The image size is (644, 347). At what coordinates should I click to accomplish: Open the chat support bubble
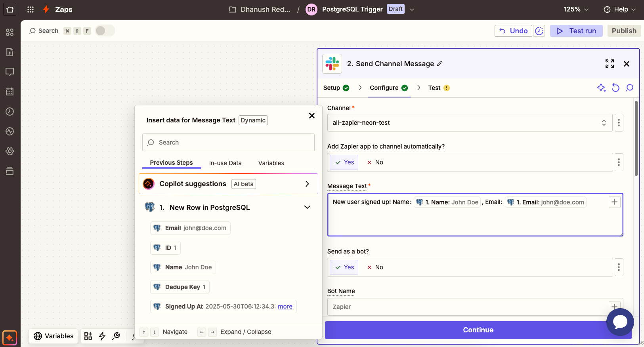point(620,322)
